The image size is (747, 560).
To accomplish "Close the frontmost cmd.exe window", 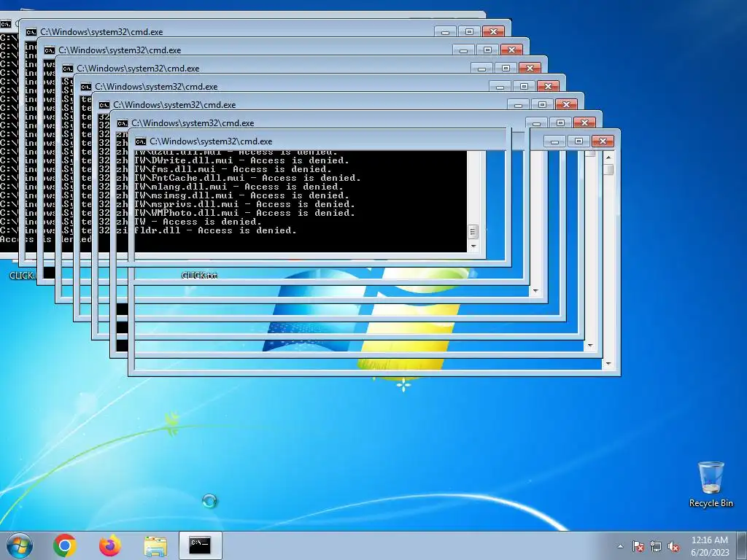I will click(x=603, y=141).
